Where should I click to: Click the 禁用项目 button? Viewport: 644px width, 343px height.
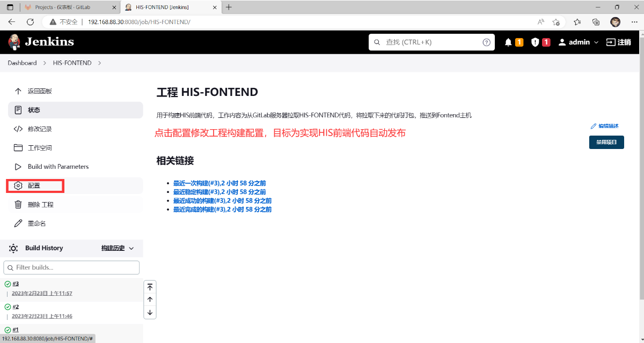click(x=606, y=143)
